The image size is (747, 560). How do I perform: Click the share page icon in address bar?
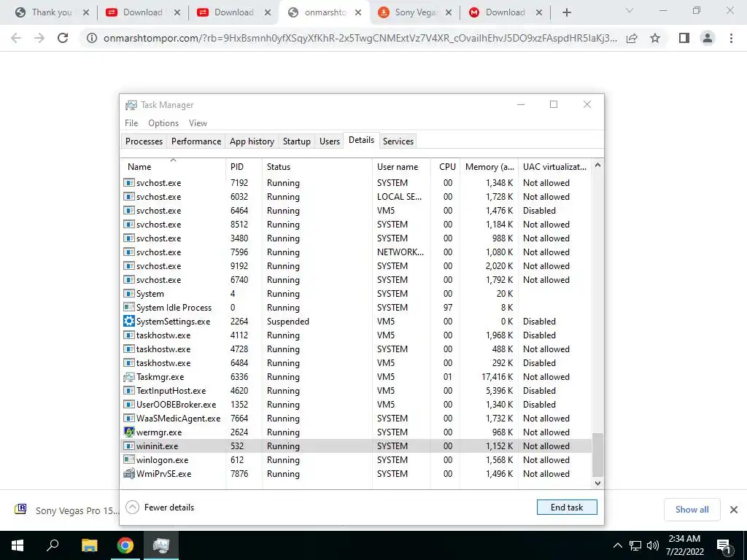(632, 38)
